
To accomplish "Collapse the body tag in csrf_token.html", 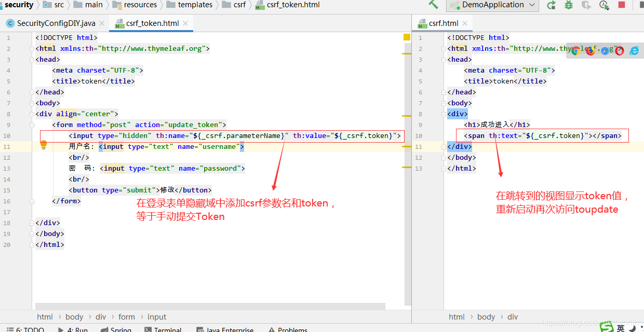I will [x=32, y=103].
